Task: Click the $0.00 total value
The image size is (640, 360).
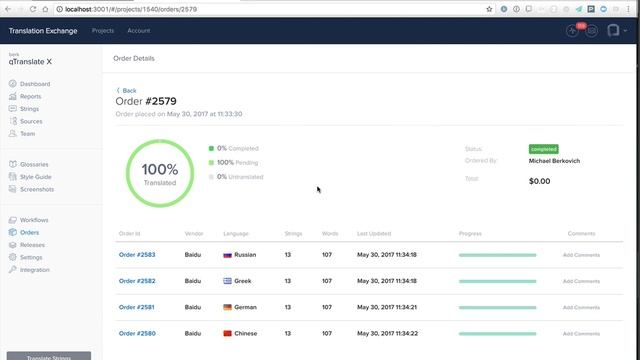Action: pyautogui.click(x=540, y=181)
